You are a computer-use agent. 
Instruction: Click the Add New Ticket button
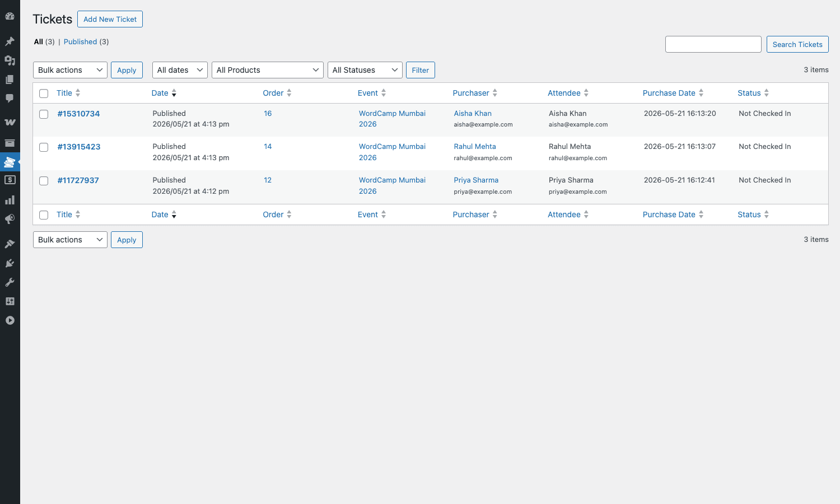(x=110, y=19)
